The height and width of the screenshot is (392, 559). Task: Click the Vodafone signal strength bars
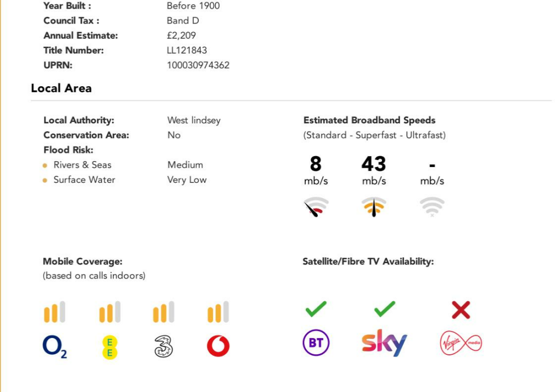click(x=218, y=313)
